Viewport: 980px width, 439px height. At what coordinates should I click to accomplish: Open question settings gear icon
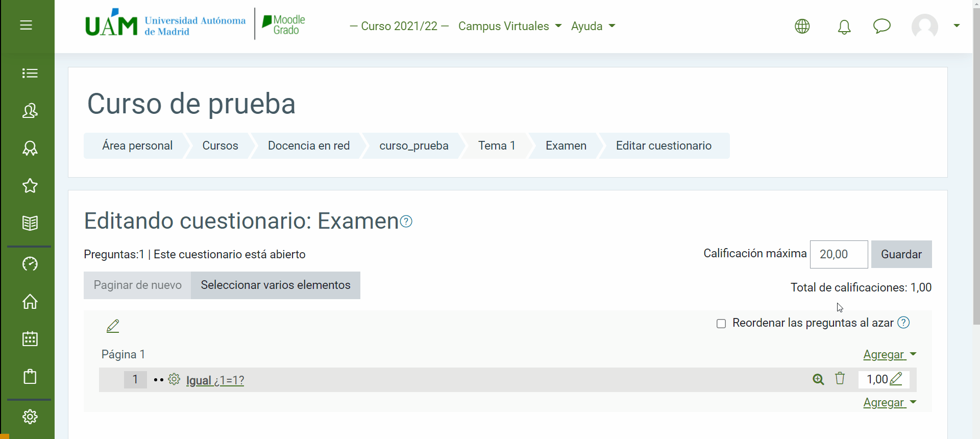tap(174, 379)
